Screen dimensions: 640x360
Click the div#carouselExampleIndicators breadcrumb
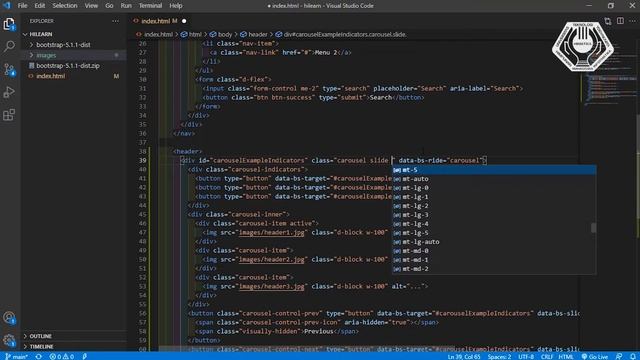point(340,35)
